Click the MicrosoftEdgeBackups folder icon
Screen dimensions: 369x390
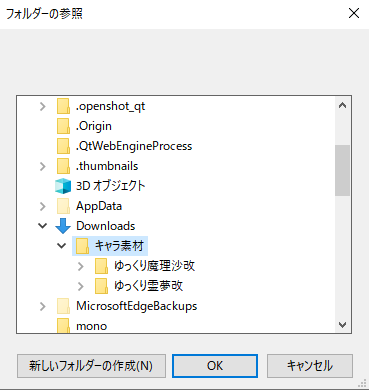click(x=63, y=306)
